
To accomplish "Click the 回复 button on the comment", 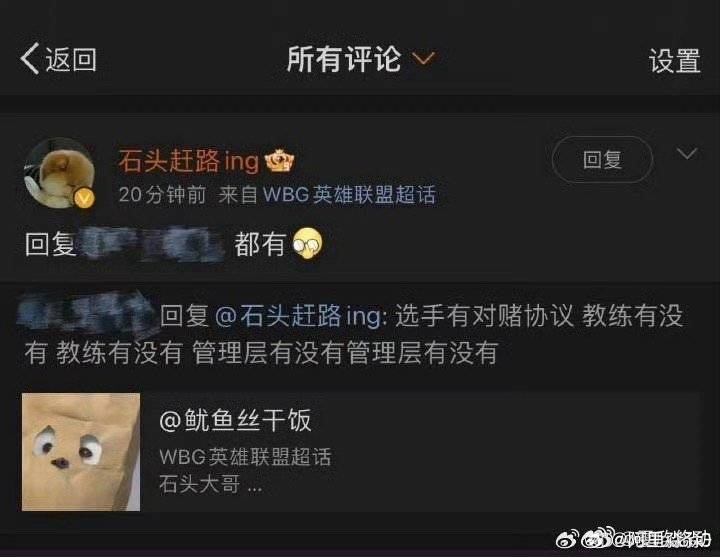I will point(602,159).
